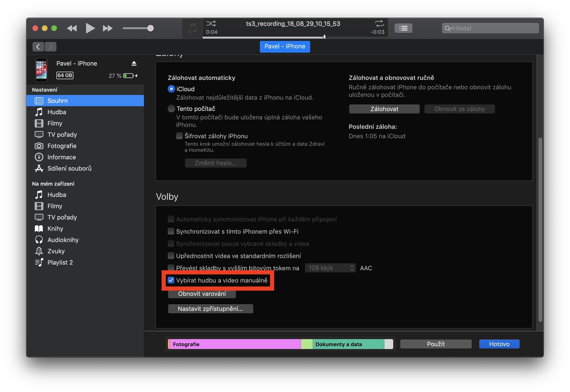Eject the Pavel - iPhone device

pyautogui.click(x=134, y=63)
